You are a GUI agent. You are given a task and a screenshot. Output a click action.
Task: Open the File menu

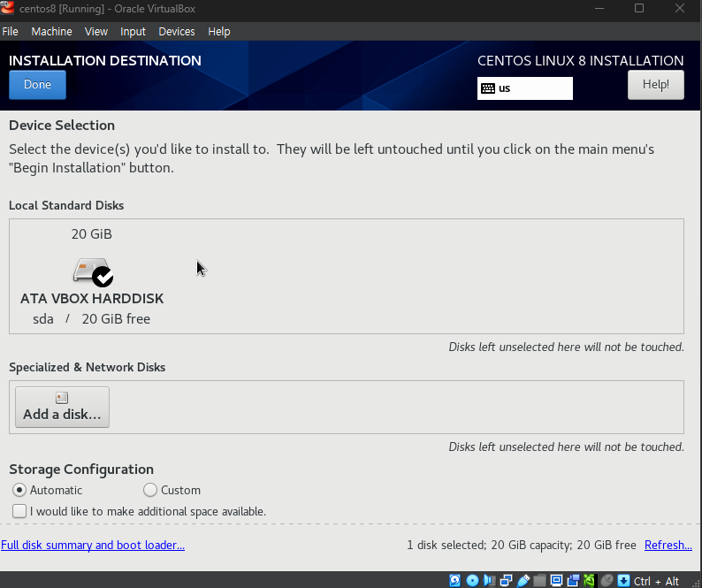coord(10,32)
